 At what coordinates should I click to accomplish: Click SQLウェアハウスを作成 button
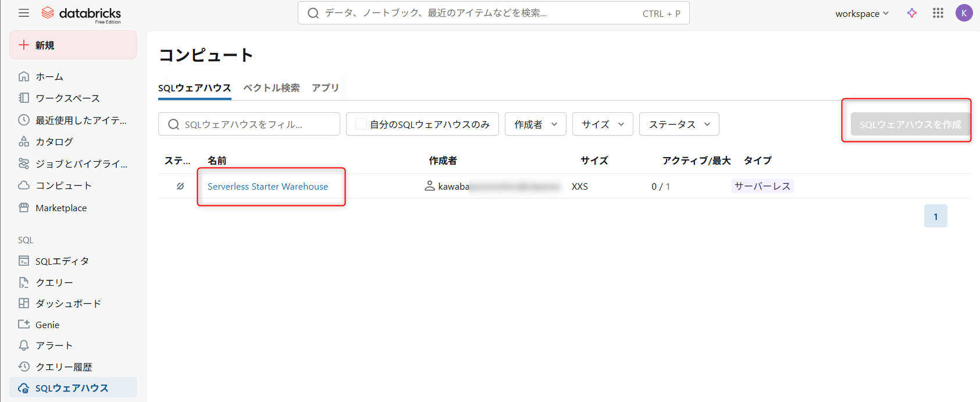pos(910,124)
